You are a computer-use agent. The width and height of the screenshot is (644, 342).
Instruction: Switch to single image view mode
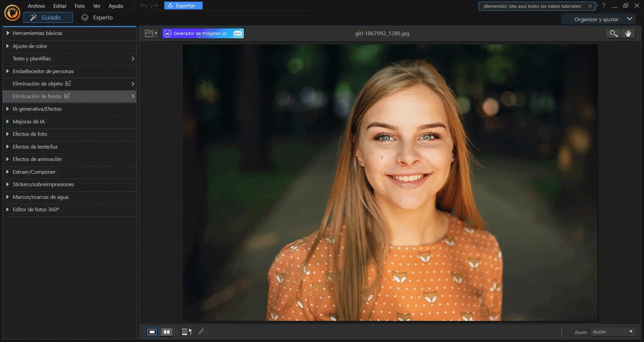(152, 332)
